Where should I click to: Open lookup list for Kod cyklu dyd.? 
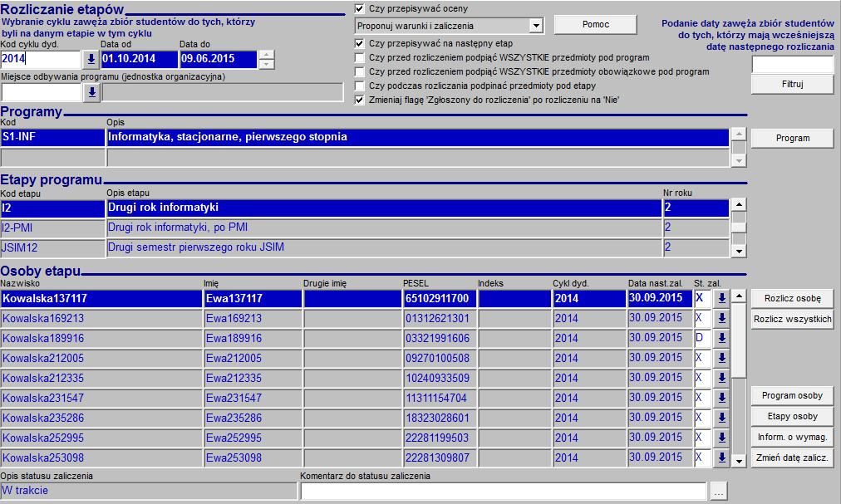click(91, 60)
